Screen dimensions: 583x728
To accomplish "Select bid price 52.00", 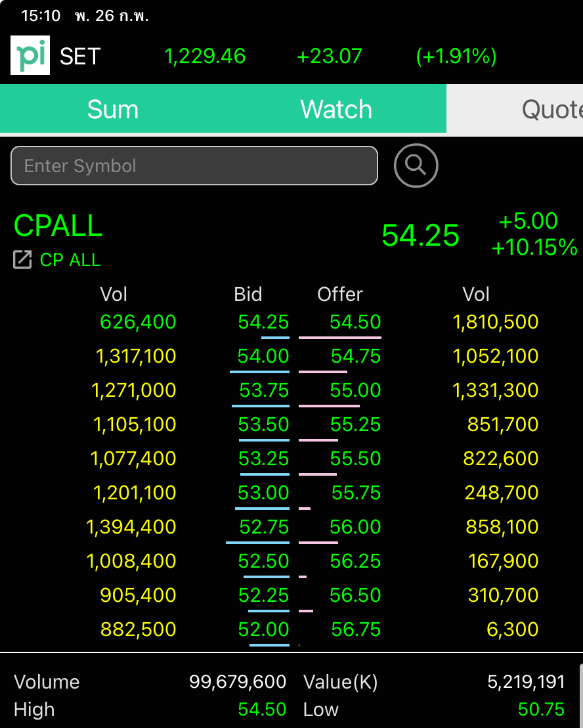I will tap(263, 629).
